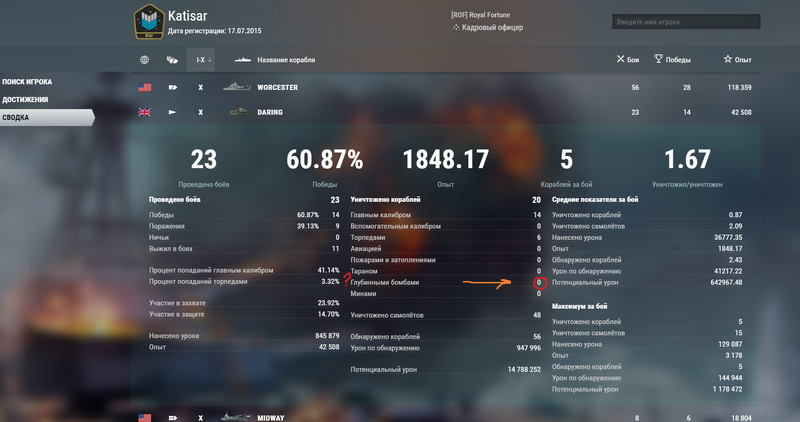Click the 60.87% win rate figure
The height and width of the screenshot is (422, 800).
tap(324, 159)
